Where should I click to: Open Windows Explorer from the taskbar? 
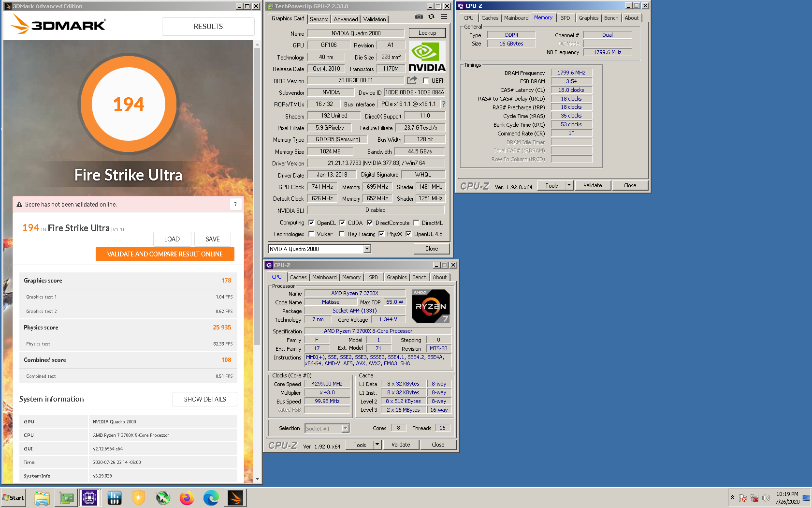[x=42, y=497]
